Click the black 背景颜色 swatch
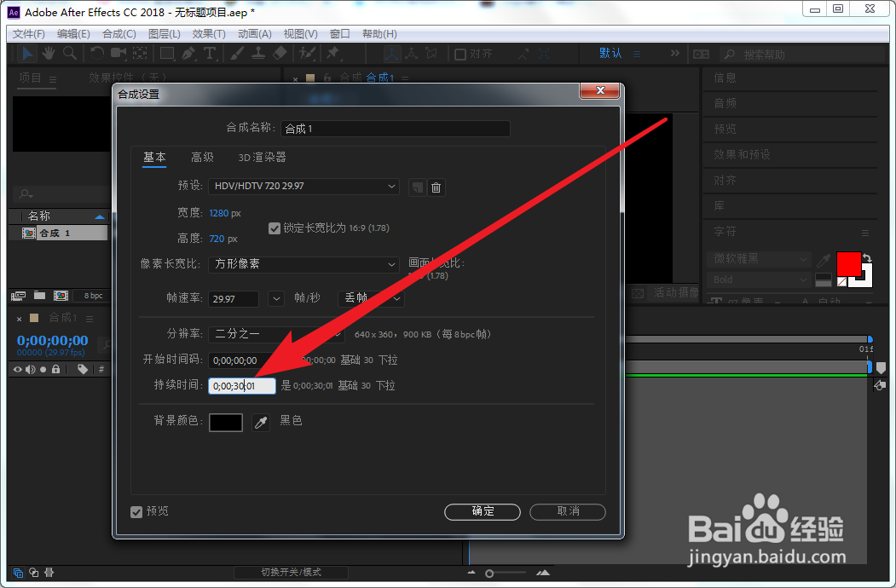The height and width of the screenshot is (588, 896). pos(225,421)
